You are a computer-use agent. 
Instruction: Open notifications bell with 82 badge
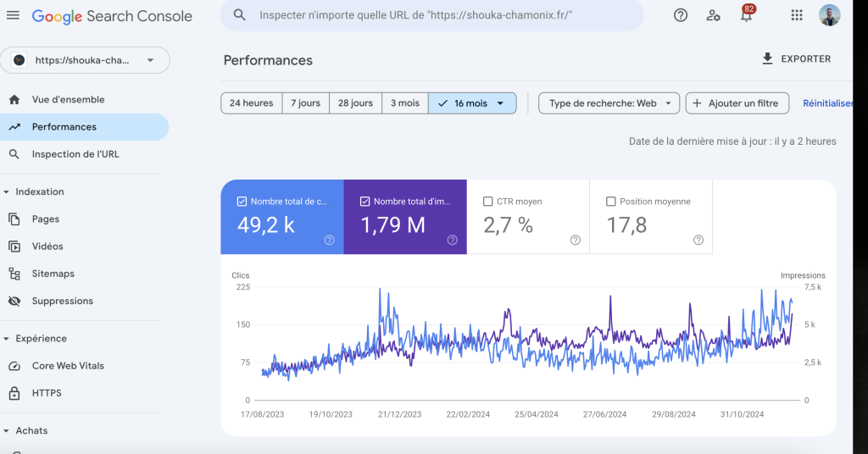(x=747, y=15)
